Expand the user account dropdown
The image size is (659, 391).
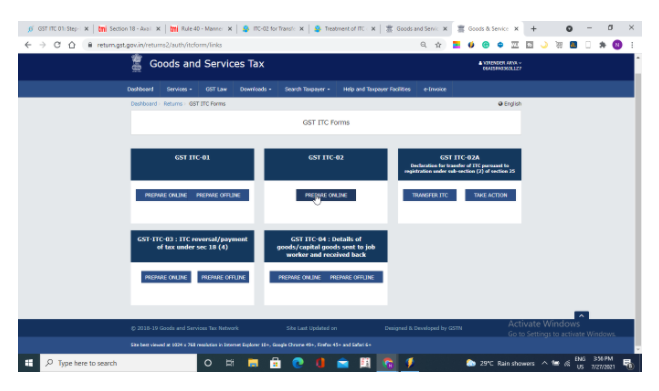coord(500,65)
